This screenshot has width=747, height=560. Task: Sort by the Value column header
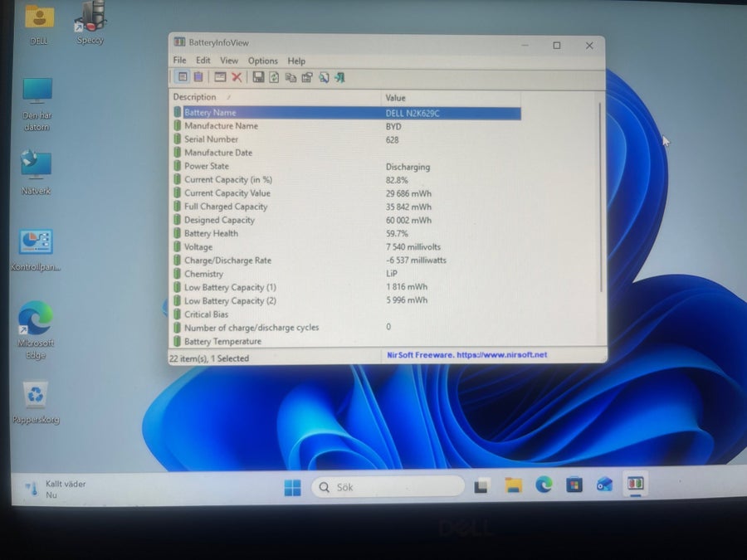click(451, 98)
